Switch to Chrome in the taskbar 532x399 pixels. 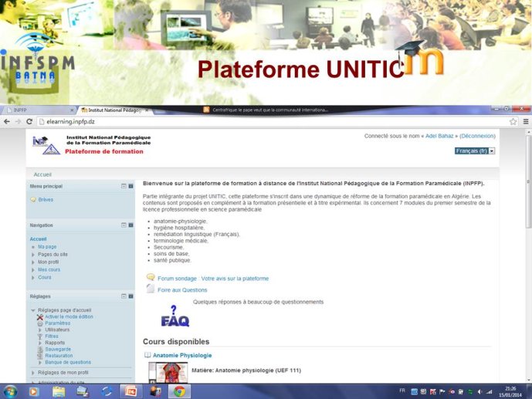pos(179,392)
